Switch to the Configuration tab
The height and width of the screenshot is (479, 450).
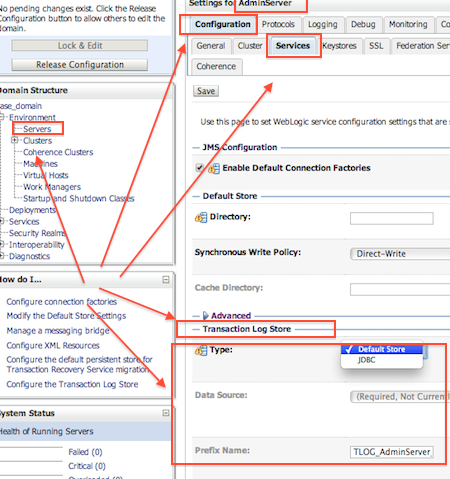point(222,24)
